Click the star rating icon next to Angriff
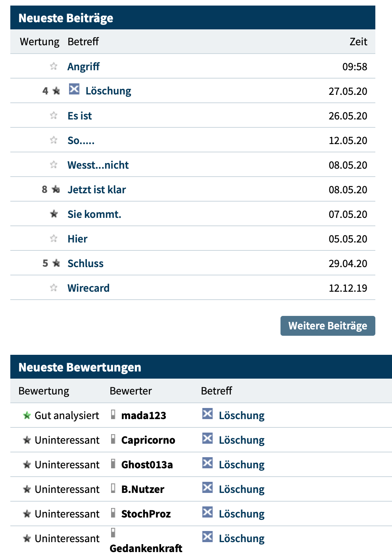This screenshot has height=558, width=392. [54, 66]
